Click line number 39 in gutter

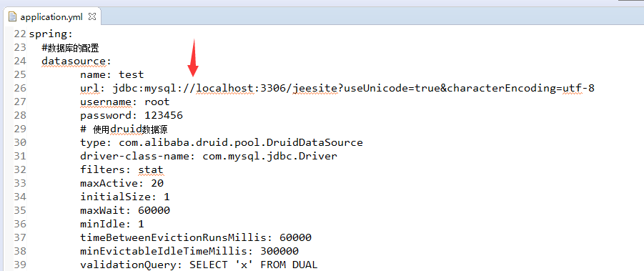point(19,265)
